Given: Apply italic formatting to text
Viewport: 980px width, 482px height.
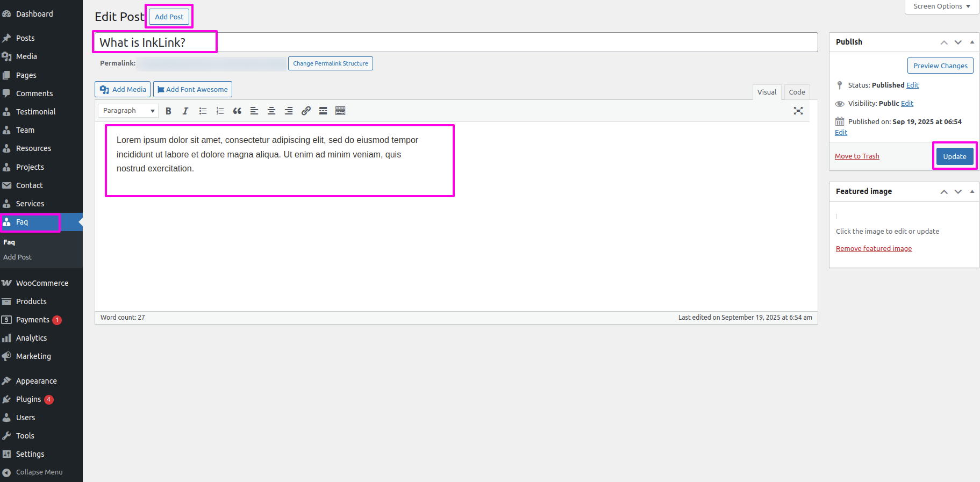Looking at the screenshot, I should (x=185, y=111).
